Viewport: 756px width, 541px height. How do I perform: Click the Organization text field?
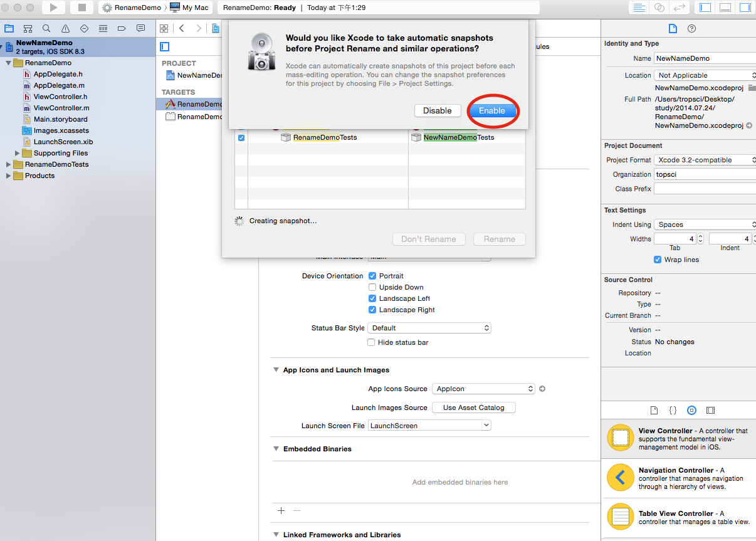(705, 174)
